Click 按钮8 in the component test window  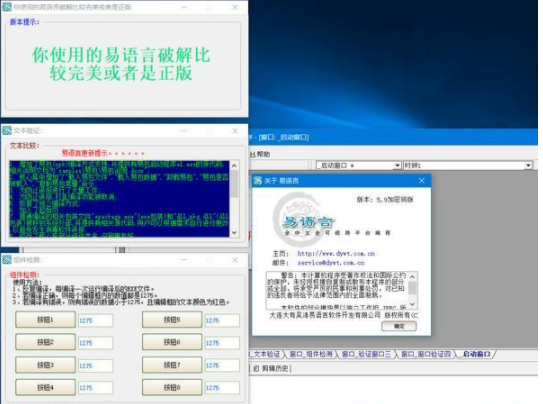[x=172, y=387]
